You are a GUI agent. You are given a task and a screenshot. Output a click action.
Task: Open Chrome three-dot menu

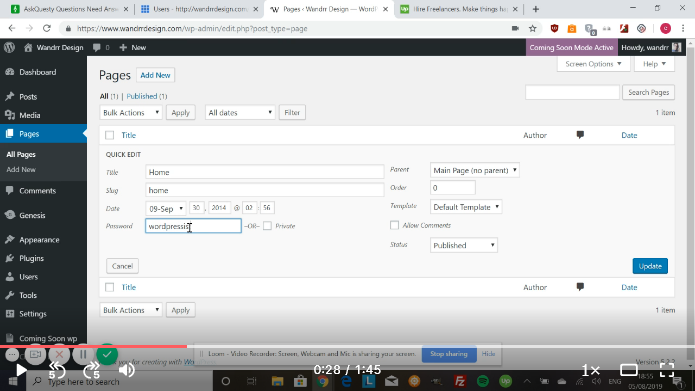[683, 28]
